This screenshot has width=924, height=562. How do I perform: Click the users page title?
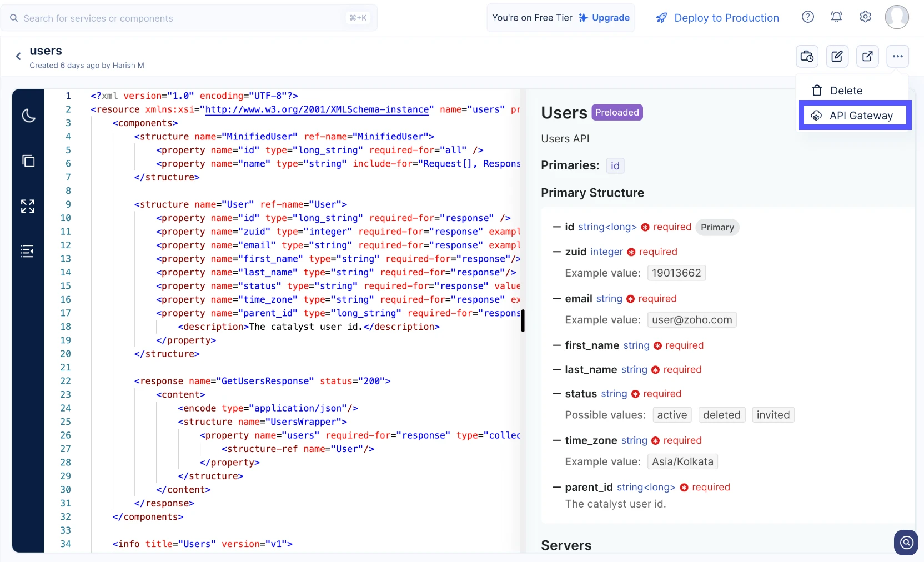(x=46, y=51)
